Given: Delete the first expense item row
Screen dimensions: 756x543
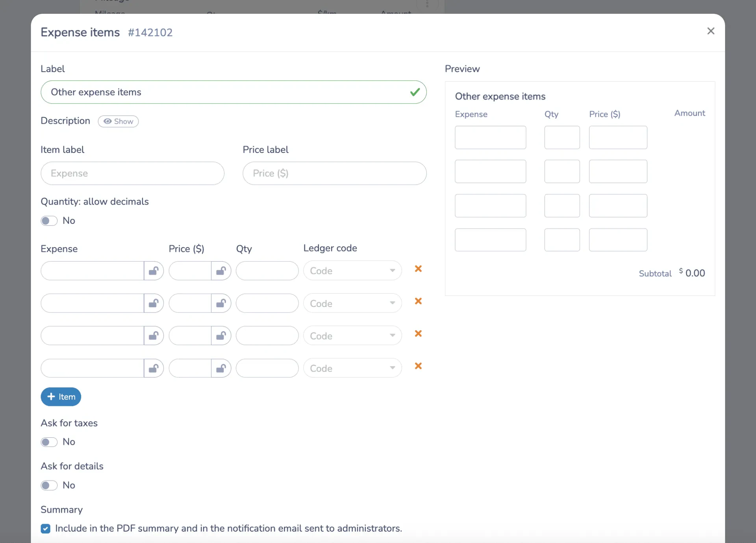Looking at the screenshot, I should coord(418,269).
